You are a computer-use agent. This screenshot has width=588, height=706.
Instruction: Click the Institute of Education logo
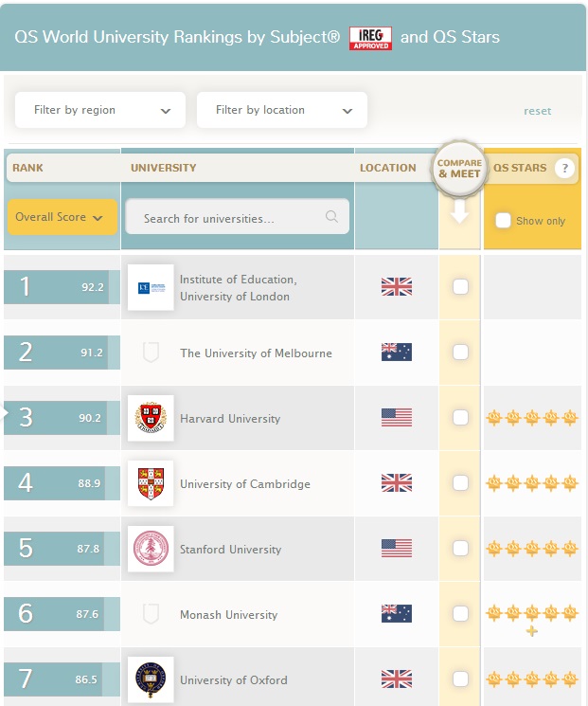pos(151,287)
